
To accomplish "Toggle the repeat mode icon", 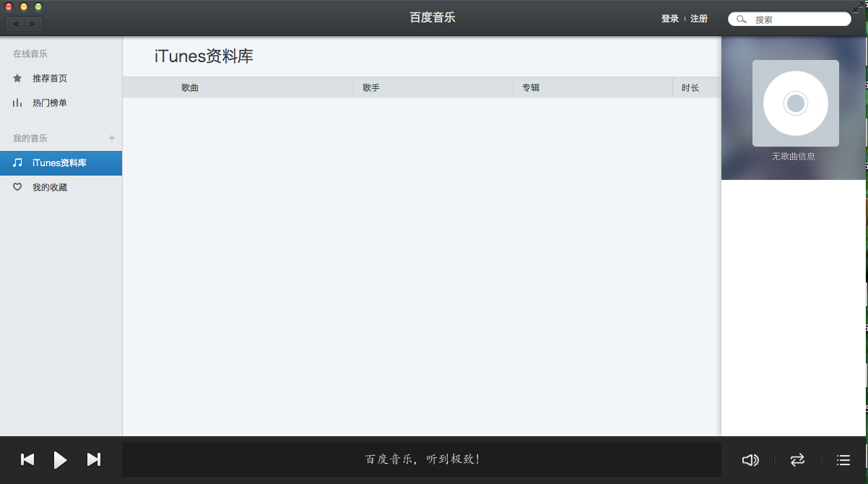I will [x=797, y=460].
